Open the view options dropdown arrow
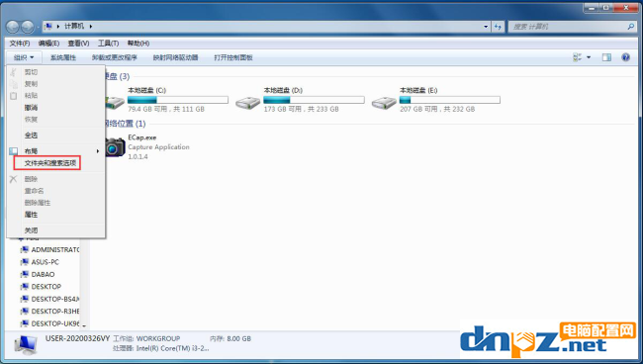 pyautogui.click(x=589, y=57)
